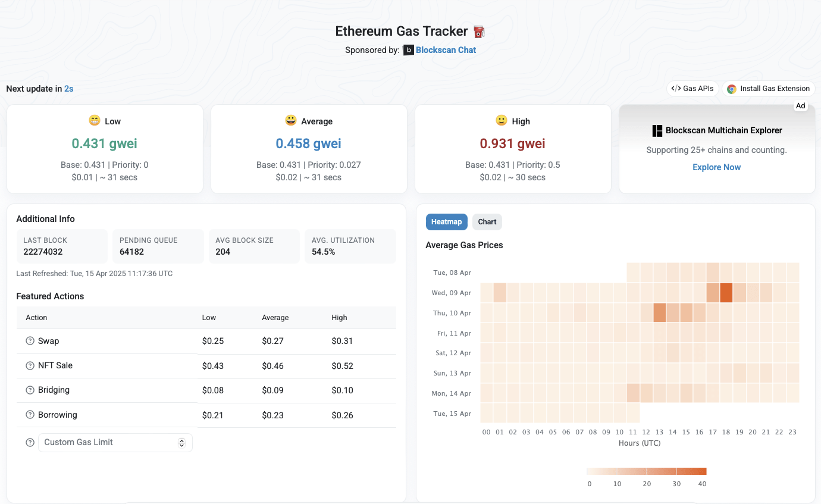Click the Blockscan Chat logo icon
Image resolution: width=821 pixels, height=504 pixels.
[408, 50]
